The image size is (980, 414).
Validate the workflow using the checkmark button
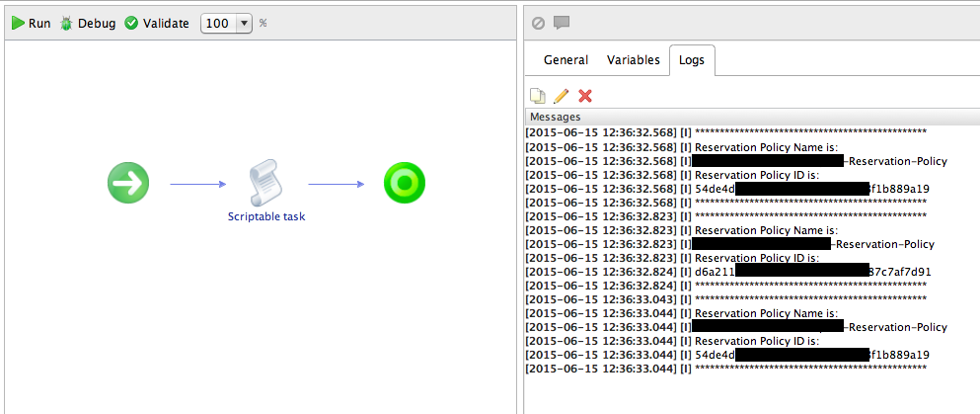(131, 23)
